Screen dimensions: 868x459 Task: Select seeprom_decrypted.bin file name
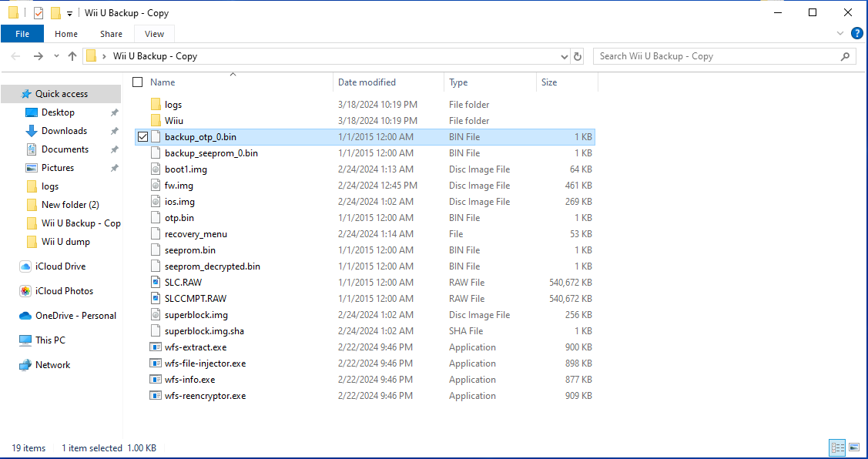213,266
